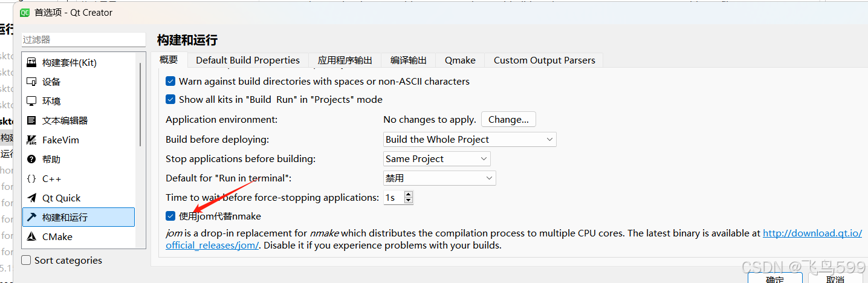The image size is (868, 283).
Task: Select C++ category
Action: tap(79, 178)
